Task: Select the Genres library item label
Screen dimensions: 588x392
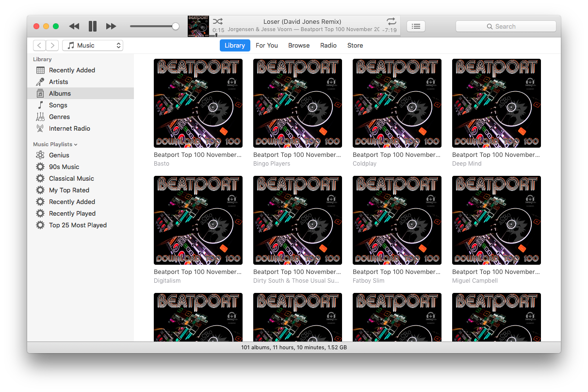Action: click(x=59, y=117)
